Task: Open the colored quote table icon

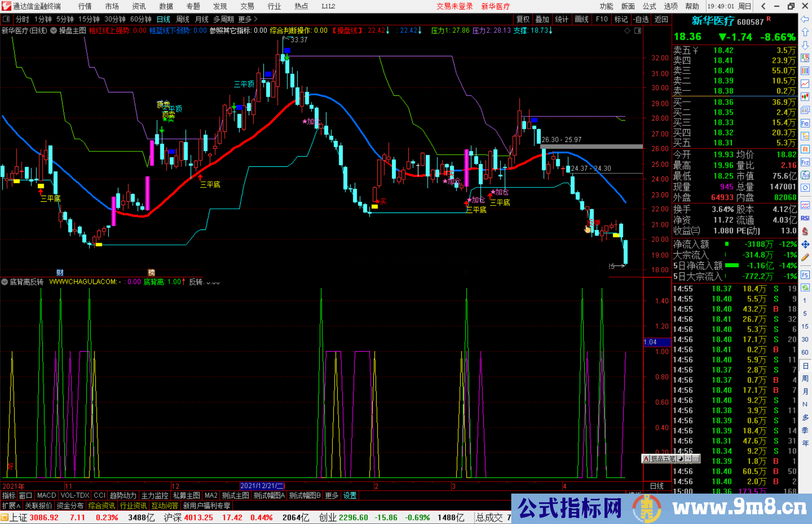Action: (805, 71)
